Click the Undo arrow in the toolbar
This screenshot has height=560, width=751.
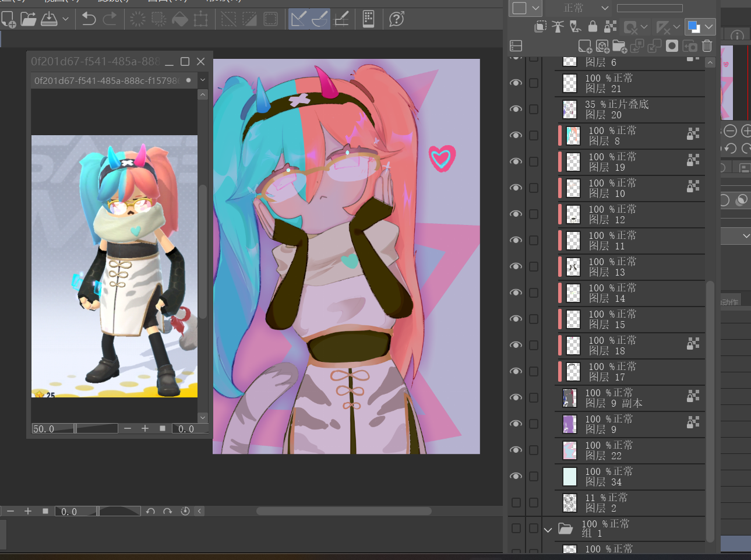point(89,19)
